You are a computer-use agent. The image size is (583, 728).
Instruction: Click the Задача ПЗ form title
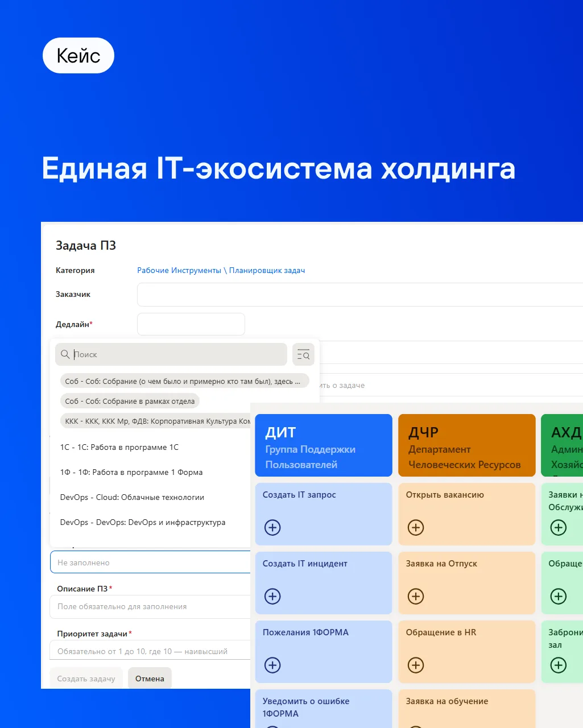pos(86,246)
